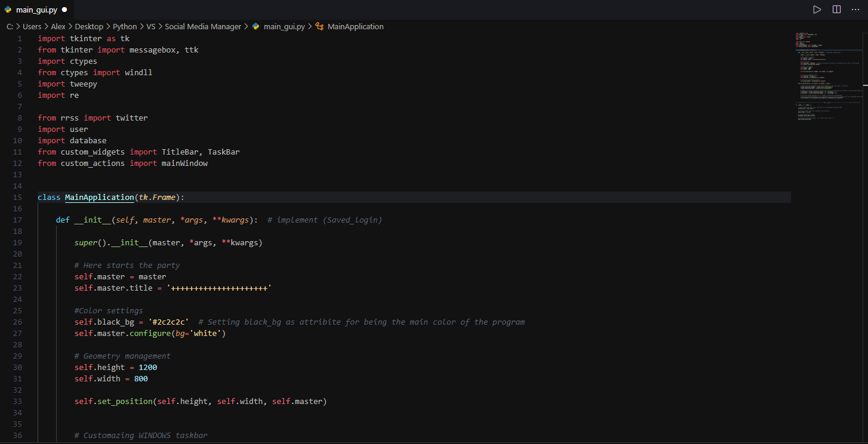Click the value 800 for width
The image size is (868, 444).
[141, 379]
